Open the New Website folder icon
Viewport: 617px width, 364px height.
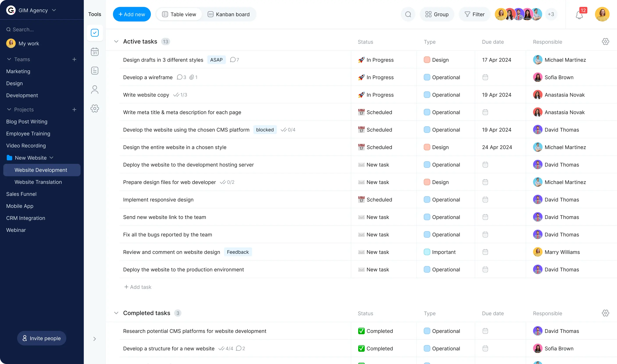coord(9,158)
